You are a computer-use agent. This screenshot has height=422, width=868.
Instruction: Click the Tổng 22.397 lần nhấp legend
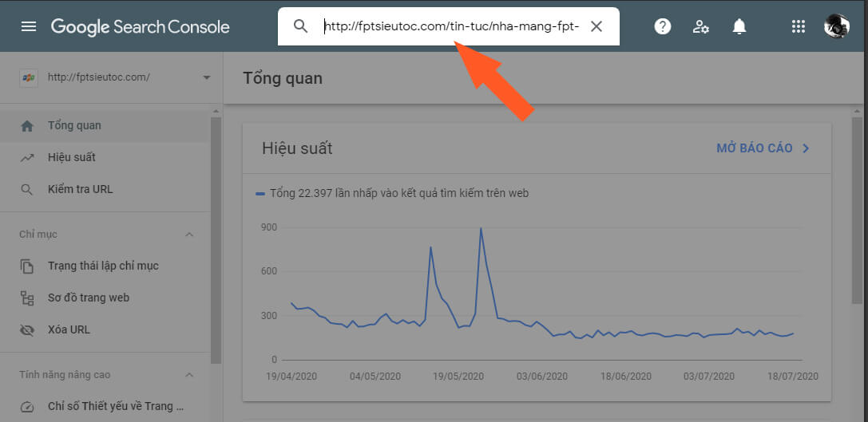392,194
